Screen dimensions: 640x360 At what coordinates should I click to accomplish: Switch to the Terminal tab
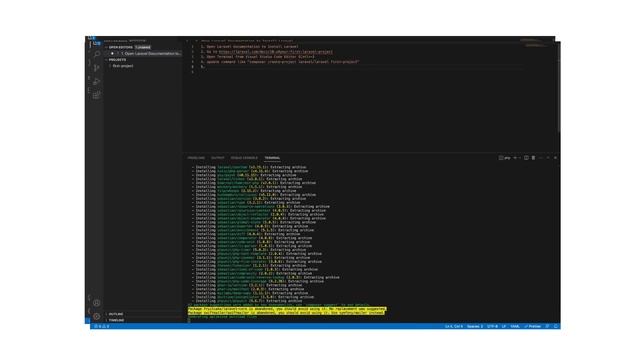[x=272, y=158]
